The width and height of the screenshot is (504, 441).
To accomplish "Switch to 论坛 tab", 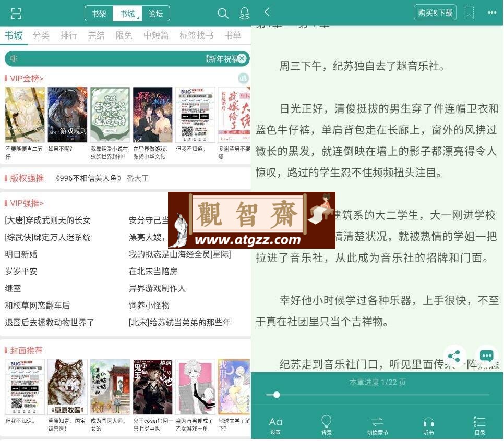I will pos(155,14).
